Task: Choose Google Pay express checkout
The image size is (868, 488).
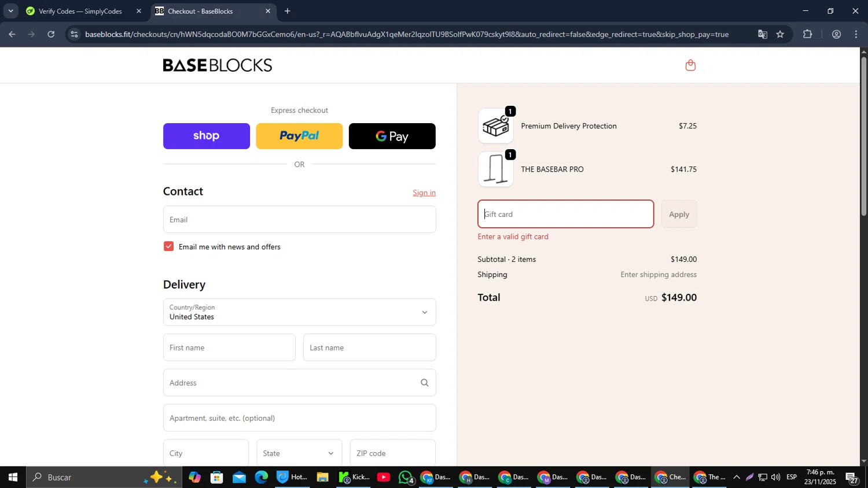Action: coord(392,136)
